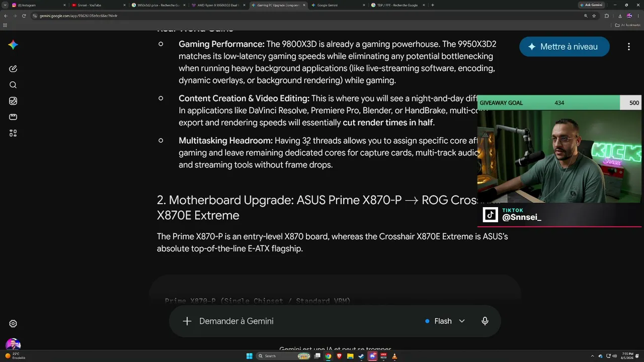The width and height of the screenshot is (644, 362).
Task: Open the sidebar search icon
Action: tap(13, 85)
